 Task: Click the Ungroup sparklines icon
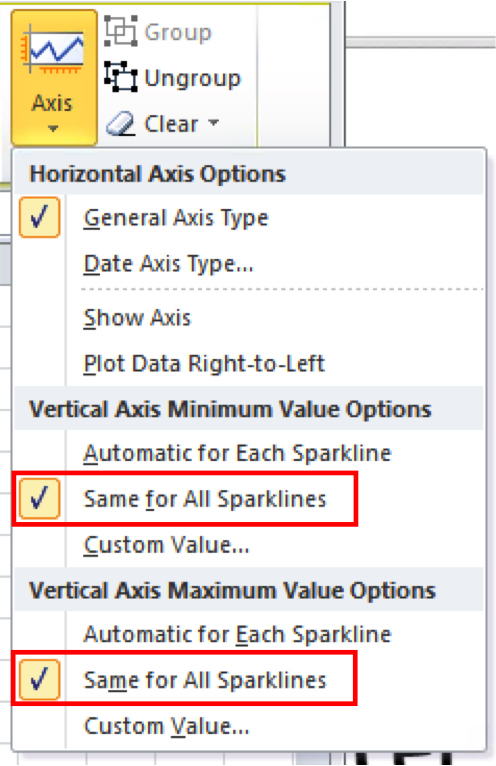click(120, 77)
